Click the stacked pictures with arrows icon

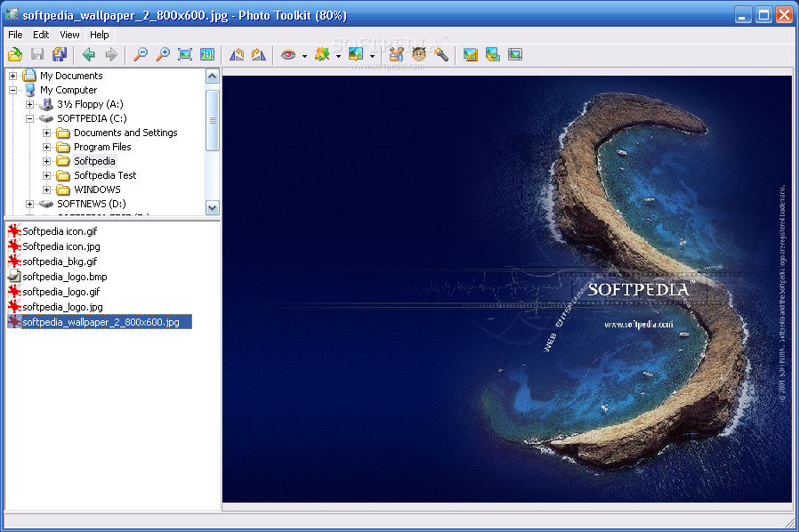pos(493,54)
